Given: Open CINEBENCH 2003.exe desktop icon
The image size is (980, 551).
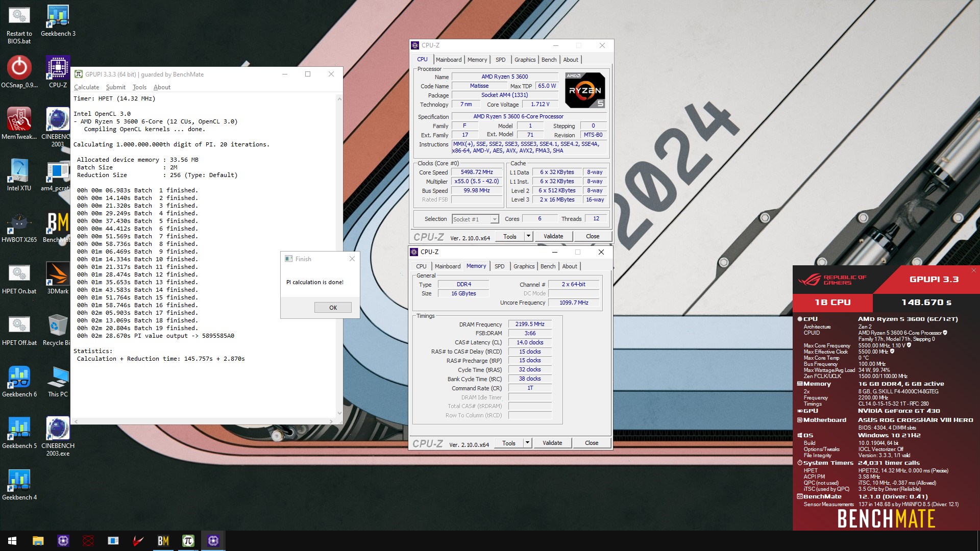Looking at the screenshot, I should (x=58, y=436).
